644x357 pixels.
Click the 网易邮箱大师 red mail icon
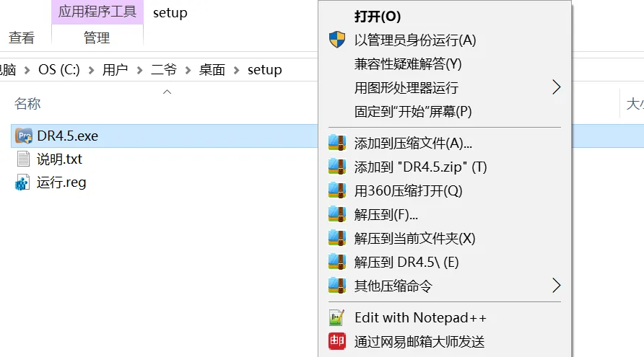(336, 341)
